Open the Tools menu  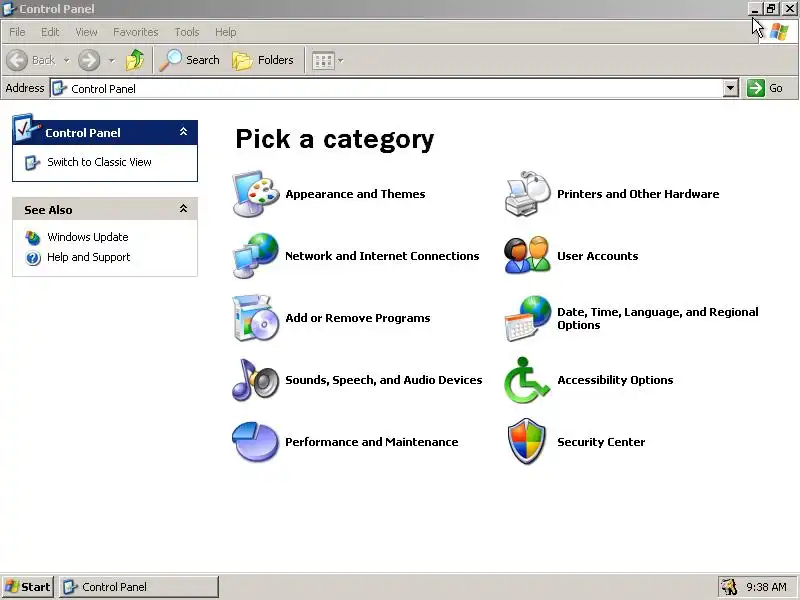187,32
